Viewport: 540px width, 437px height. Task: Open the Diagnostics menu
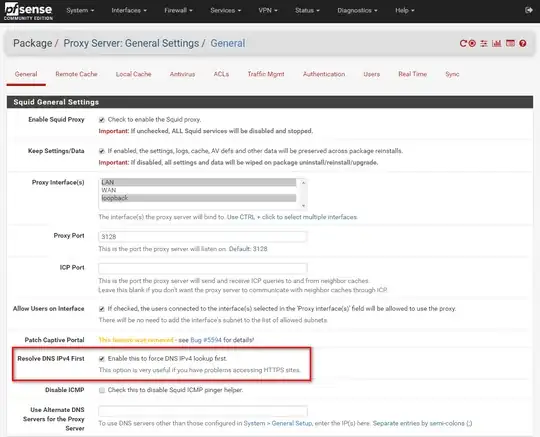pos(357,10)
